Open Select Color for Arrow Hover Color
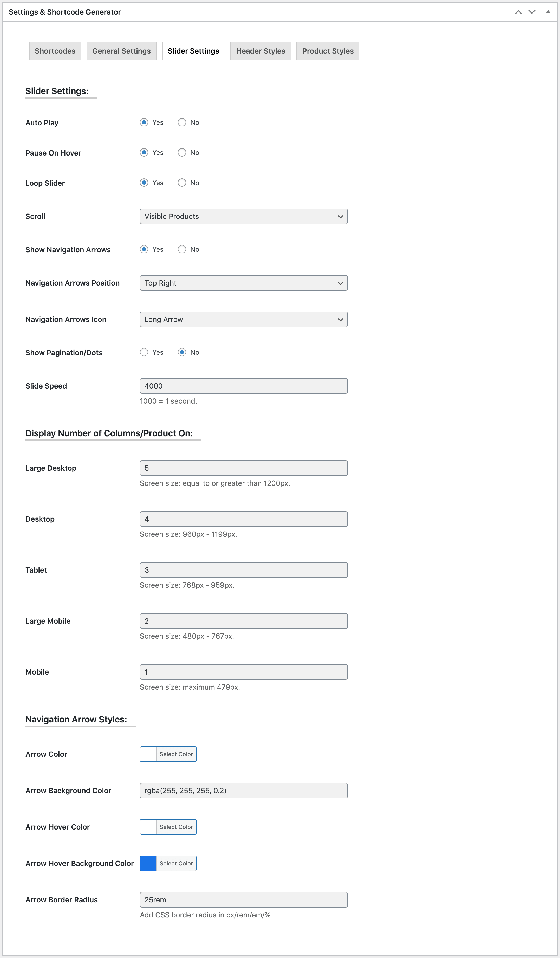This screenshot has height=958, width=560. pyautogui.click(x=176, y=827)
